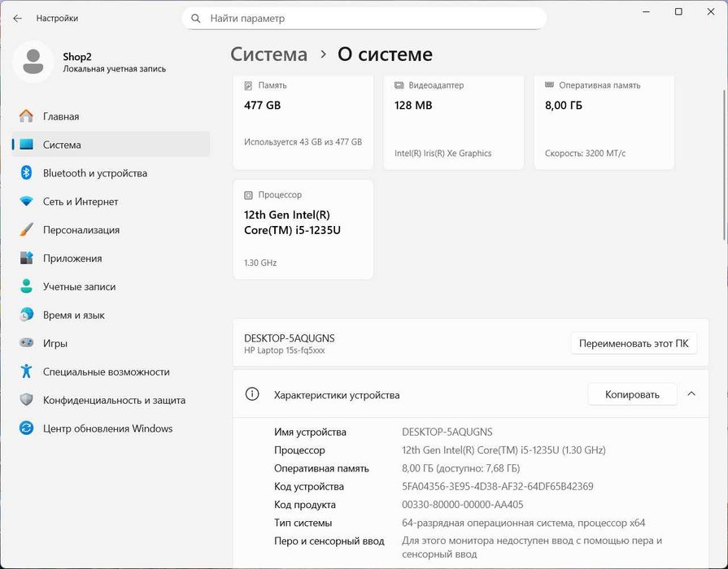The image size is (728, 569).
Task: Click the DESKTOP-5AQUGNS heading above HP Laptop
Action: tap(290, 338)
